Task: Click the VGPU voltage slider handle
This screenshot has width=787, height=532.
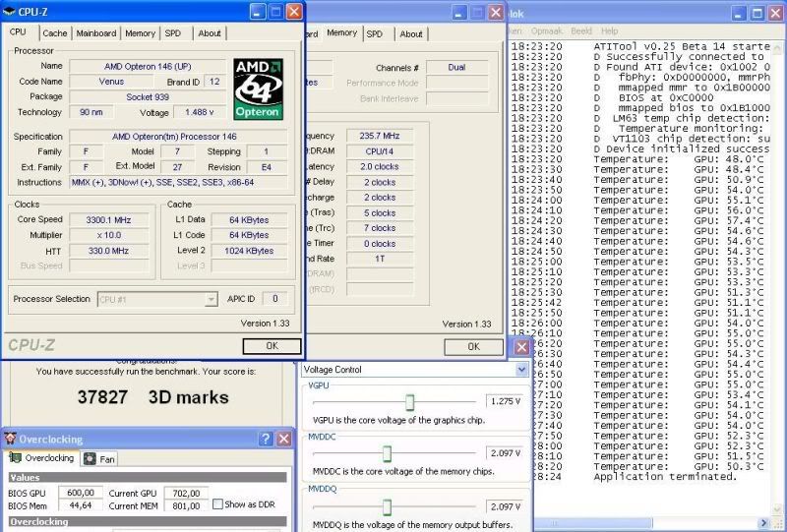Action: tap(409, 401)
